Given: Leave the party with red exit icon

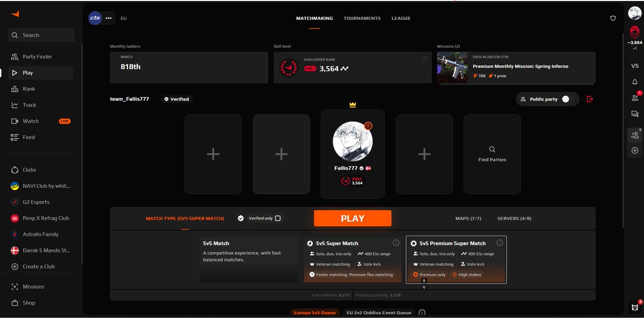Looking at the screenshot, I should click(x=590, y=99).
